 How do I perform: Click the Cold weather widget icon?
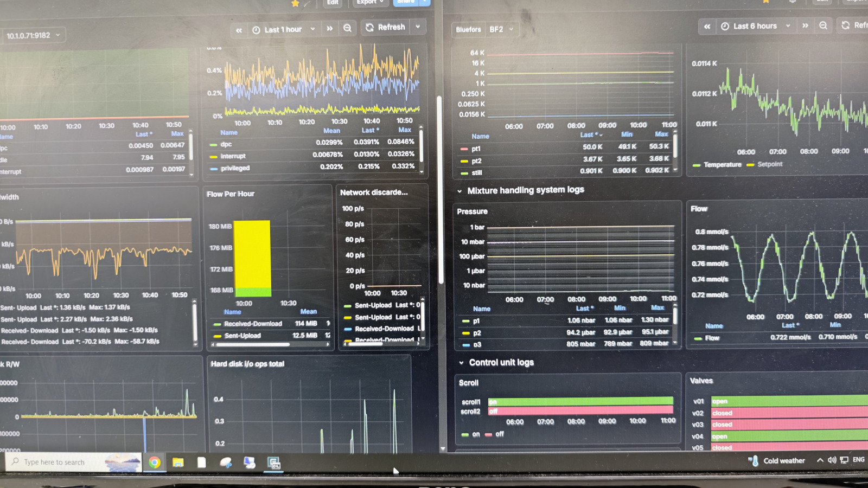[754, 460]
